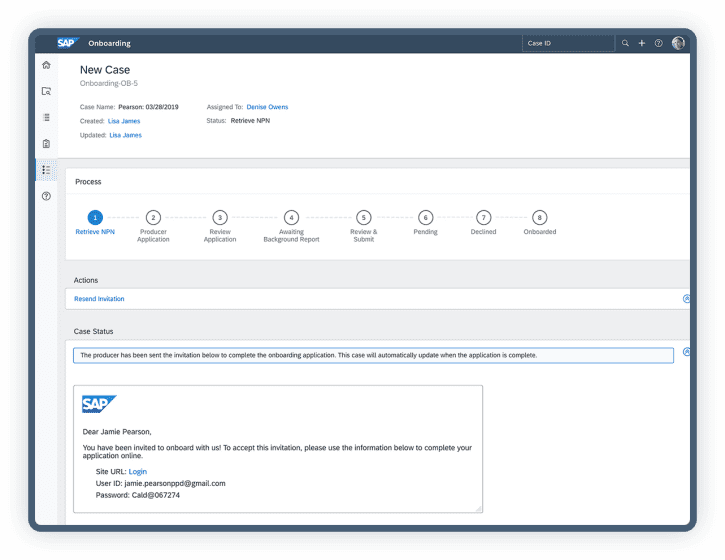Select step 3 Review Application
Viewport: 725px width, 560px height.
220,226
